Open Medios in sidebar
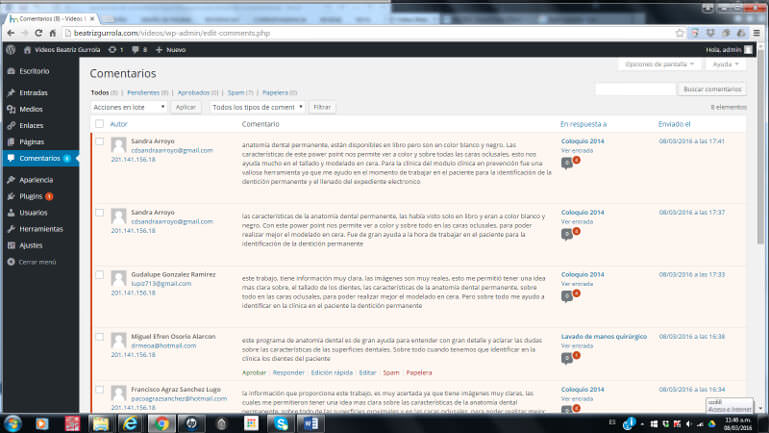Image resolution: width=769 pixels, height=433 pixels. click(x=31, y=109)
